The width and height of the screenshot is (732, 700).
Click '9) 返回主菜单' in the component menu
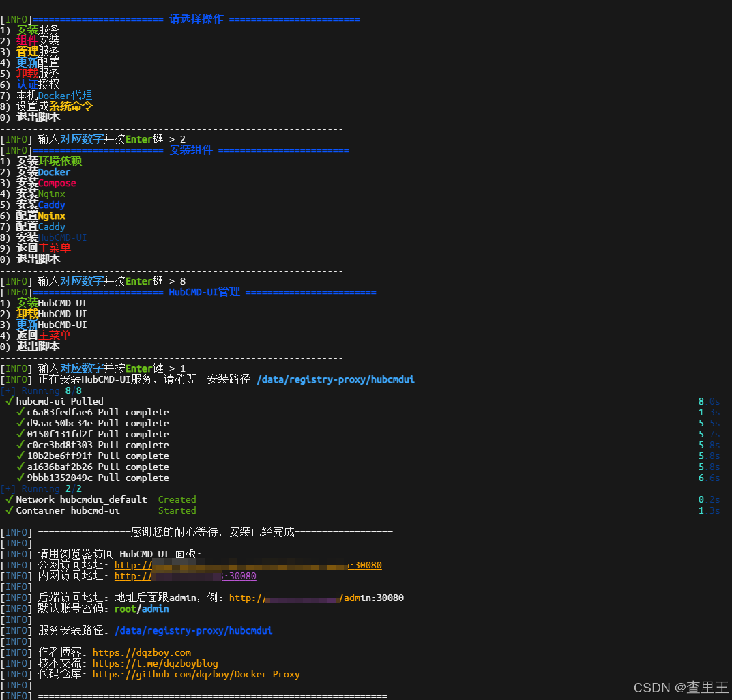(x=35, y=248)
